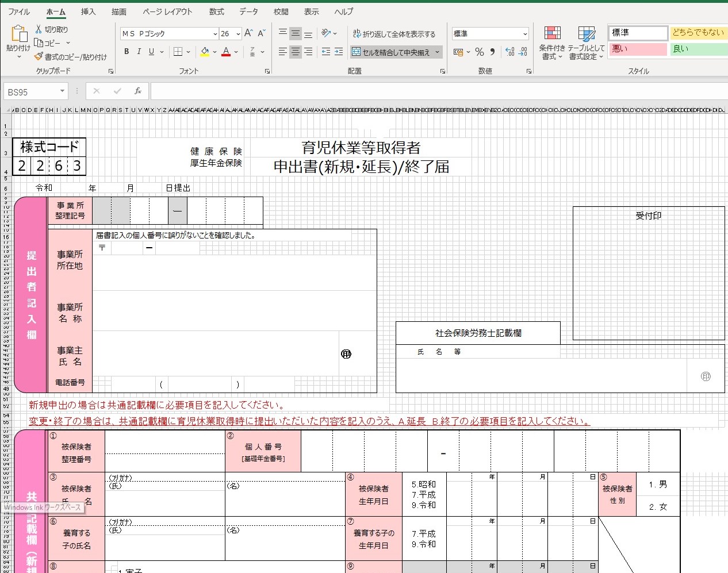Image resolution: width=728 pixels, height=573 pixels.
Task: Click the increase indent icon
Action: pos(339,52)
